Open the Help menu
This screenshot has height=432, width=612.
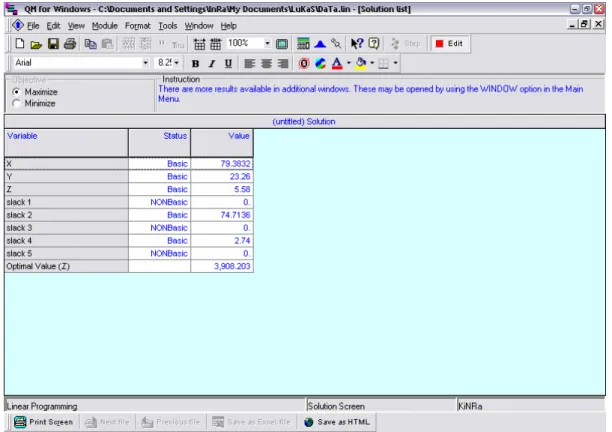pyautogui.click(x=228, y=26)
